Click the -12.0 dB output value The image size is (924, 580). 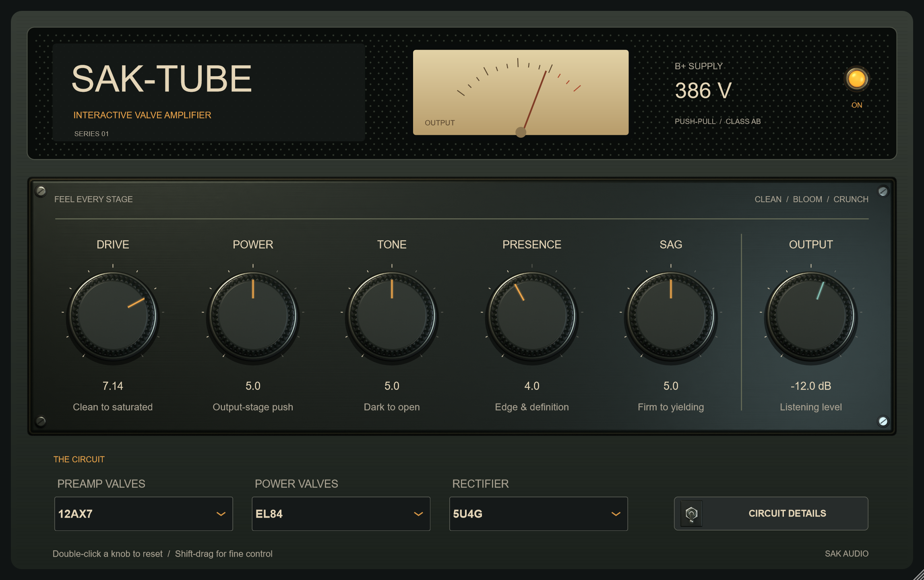811,386
